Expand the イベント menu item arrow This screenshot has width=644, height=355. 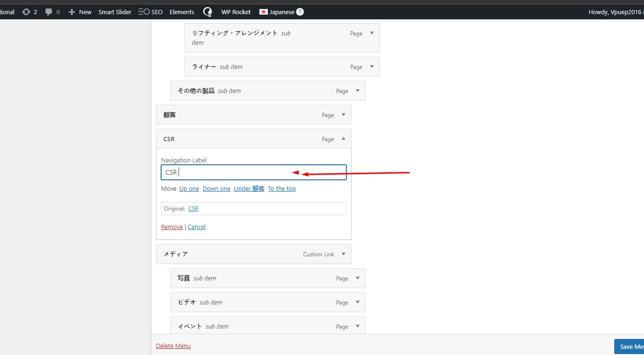(357, 326)
